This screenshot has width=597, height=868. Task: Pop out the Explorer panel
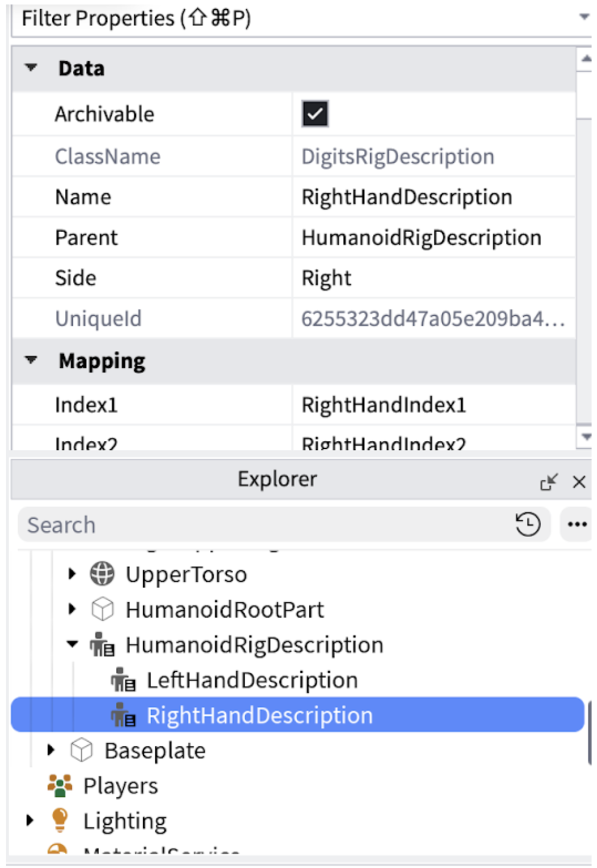point(549,482)
